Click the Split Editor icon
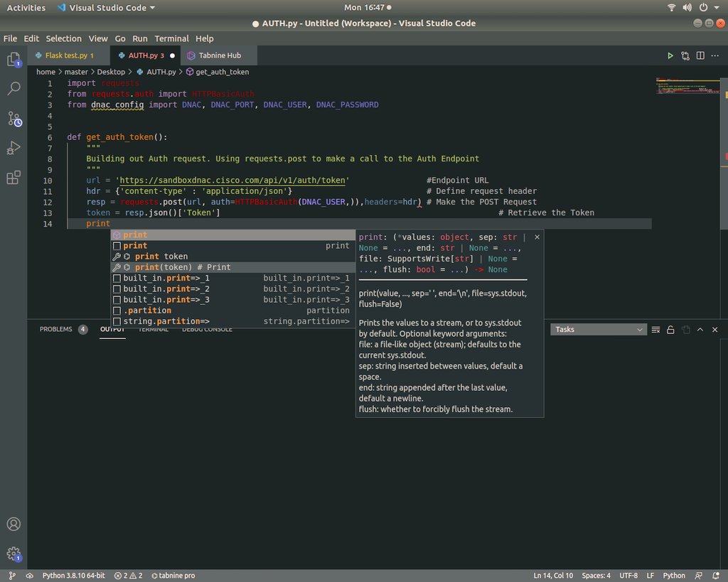The image size is (728, 582). point(700,55)
